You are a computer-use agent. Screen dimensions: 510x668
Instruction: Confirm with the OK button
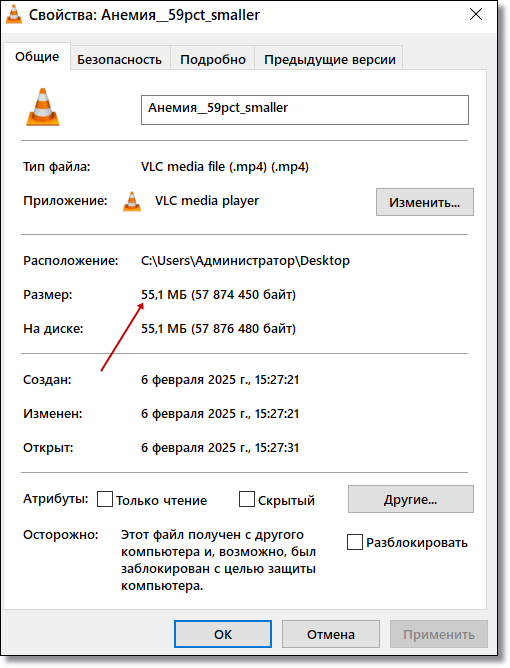[223, 634]
